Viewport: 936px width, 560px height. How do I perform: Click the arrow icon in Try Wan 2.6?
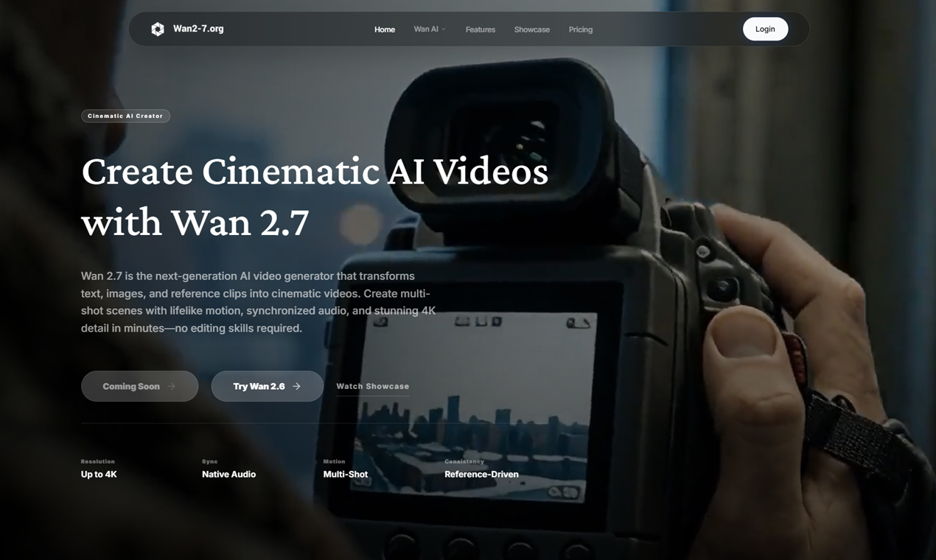(297, 386)
